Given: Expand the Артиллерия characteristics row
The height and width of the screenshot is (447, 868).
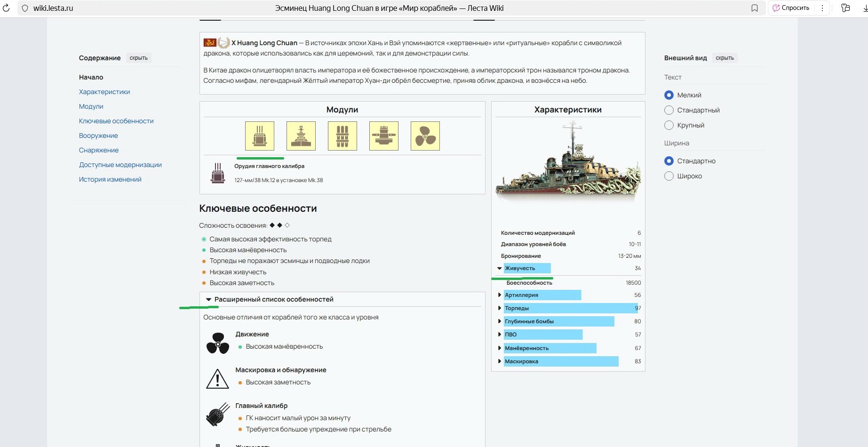Looking at the screenshot, I should click(499, 295).
